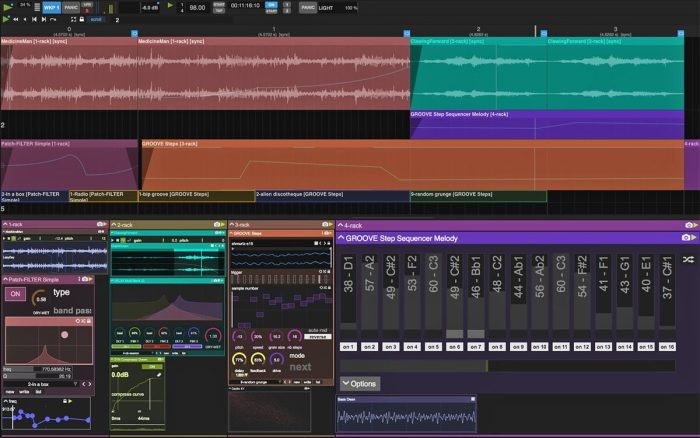Click the previous preset arrow in Patch-FILTER Simple

(x=83, y=384)
